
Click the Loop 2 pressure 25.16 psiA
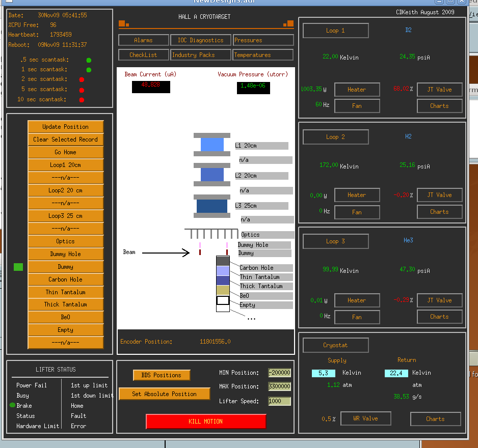point(407,165)
